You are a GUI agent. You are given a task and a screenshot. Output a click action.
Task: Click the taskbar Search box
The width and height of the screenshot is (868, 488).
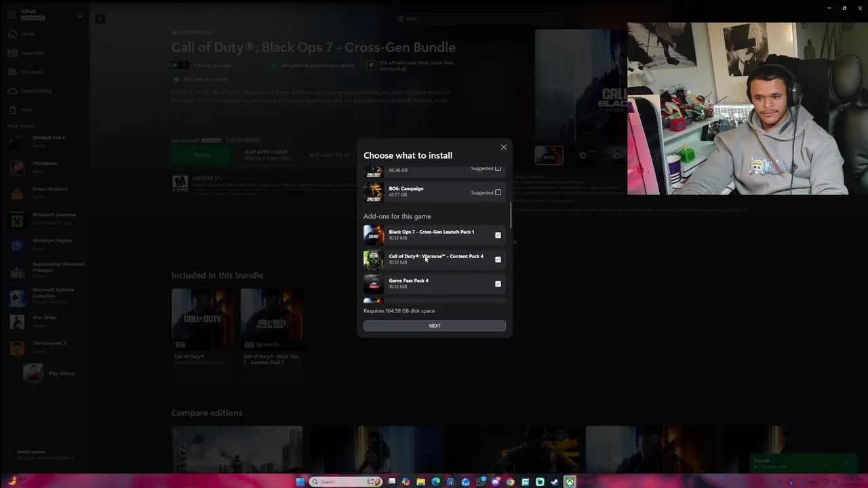tap(346, 482)
